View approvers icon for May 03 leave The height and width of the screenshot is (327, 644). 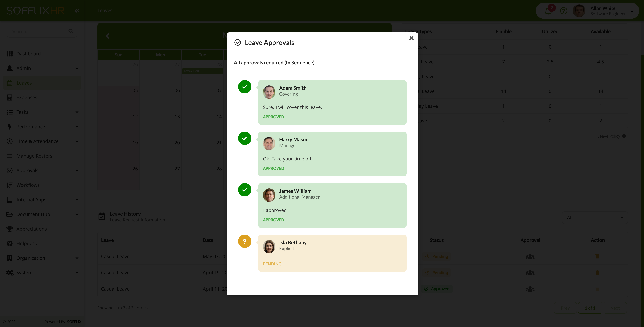tap(530, 257)
